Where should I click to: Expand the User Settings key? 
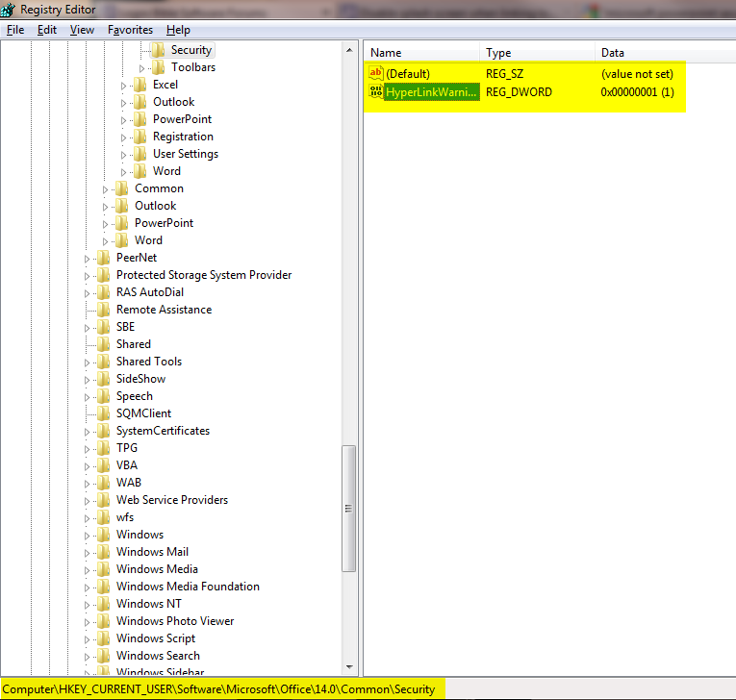(123, 156)
